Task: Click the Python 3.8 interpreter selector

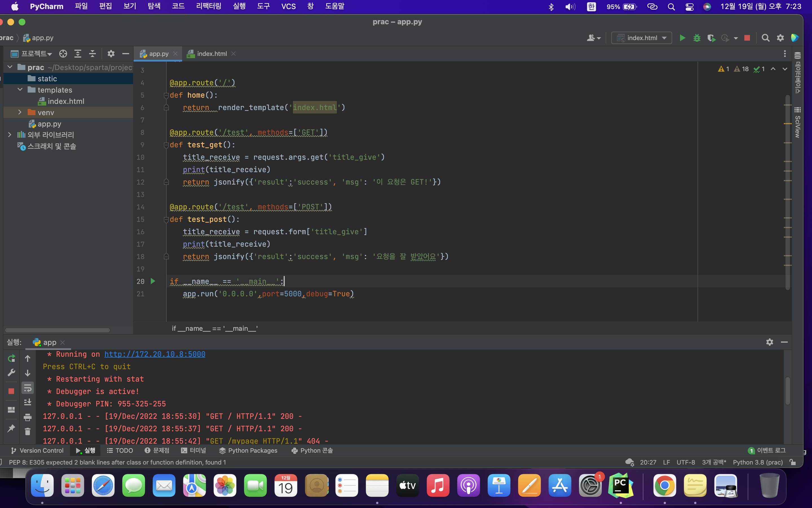Action: pyautogui.click(x=758, y=462)
